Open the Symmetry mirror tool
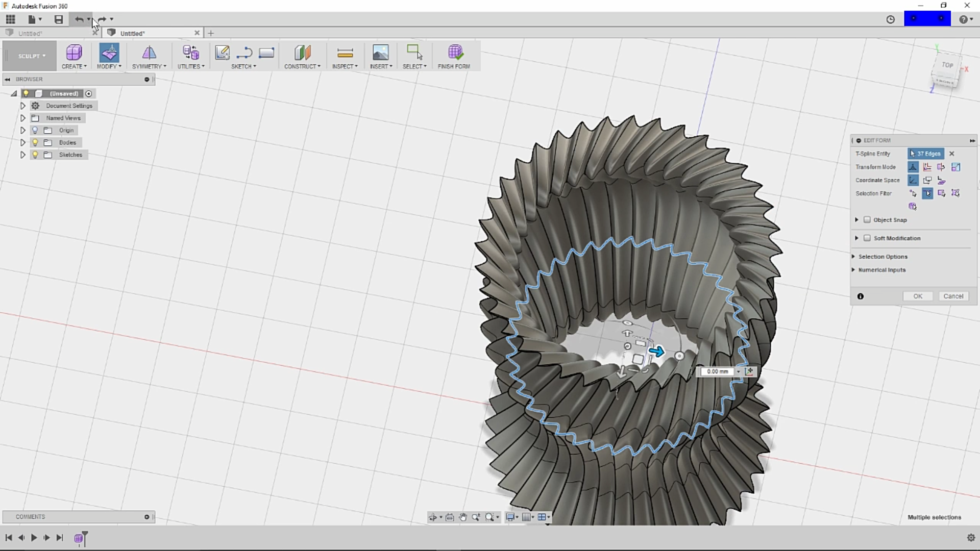 pos(149,53)
